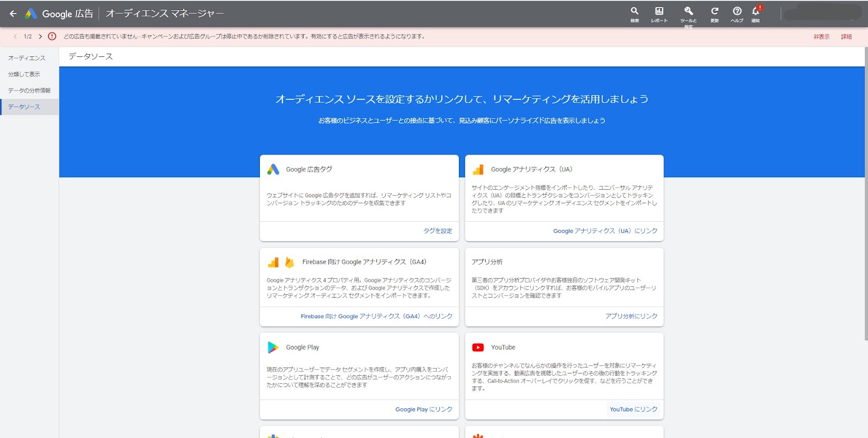
Task: Click YouTube にリンク link
Action: (x=633, y=409)
